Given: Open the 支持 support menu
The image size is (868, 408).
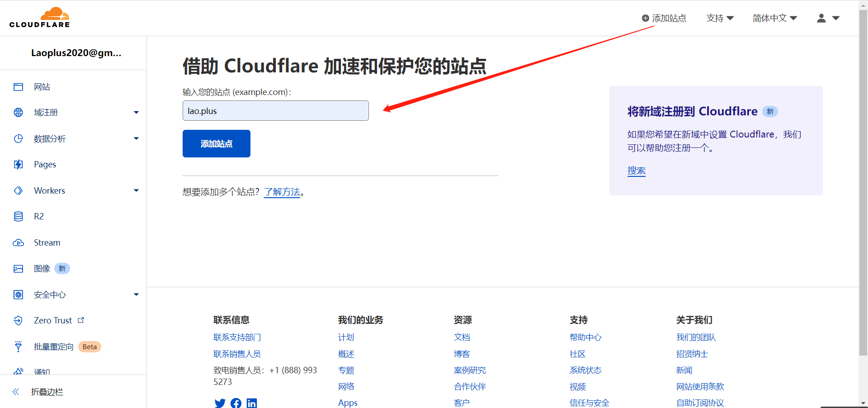Looking at the screenshot, I should tap(720, 18).
